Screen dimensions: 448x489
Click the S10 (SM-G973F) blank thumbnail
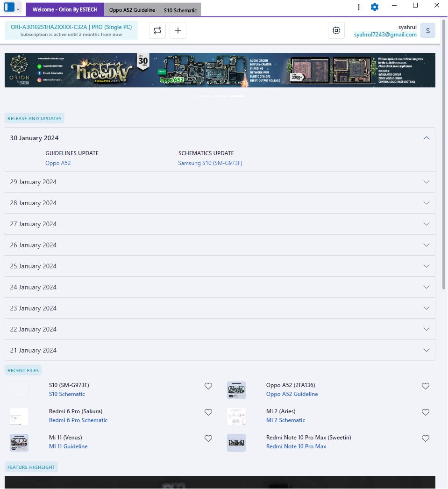19,390
